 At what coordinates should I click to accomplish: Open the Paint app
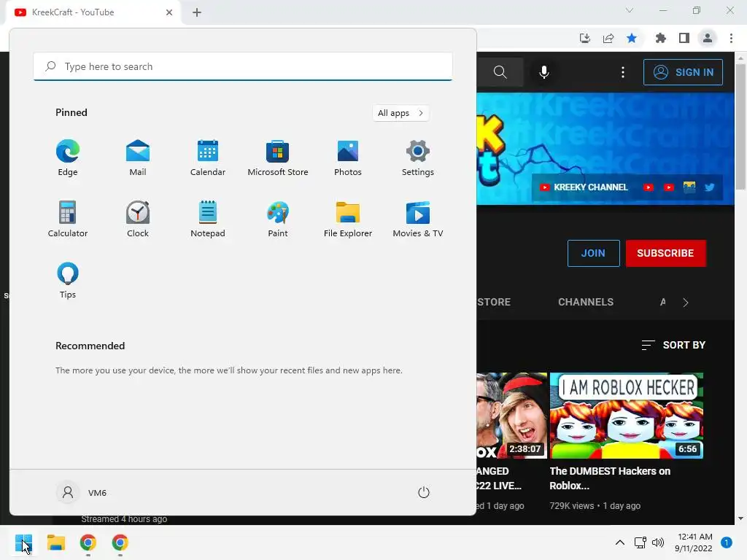(x=278, y=219)
